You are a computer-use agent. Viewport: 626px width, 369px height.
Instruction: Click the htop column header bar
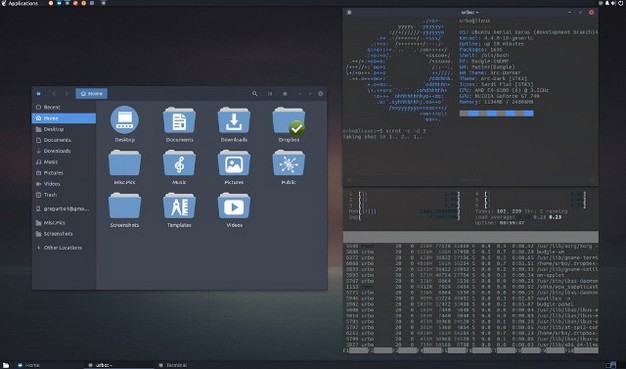471,237
